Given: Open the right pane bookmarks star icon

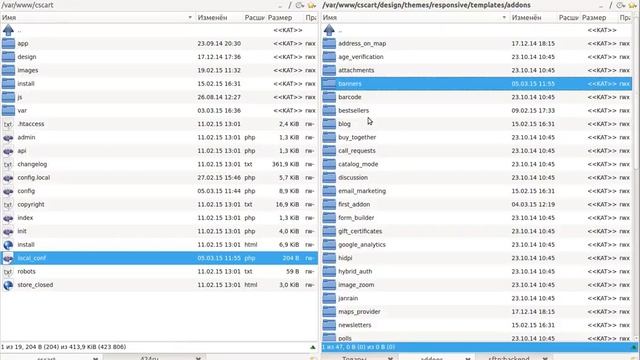Looking at the screenshot, I should coord(633,5).
